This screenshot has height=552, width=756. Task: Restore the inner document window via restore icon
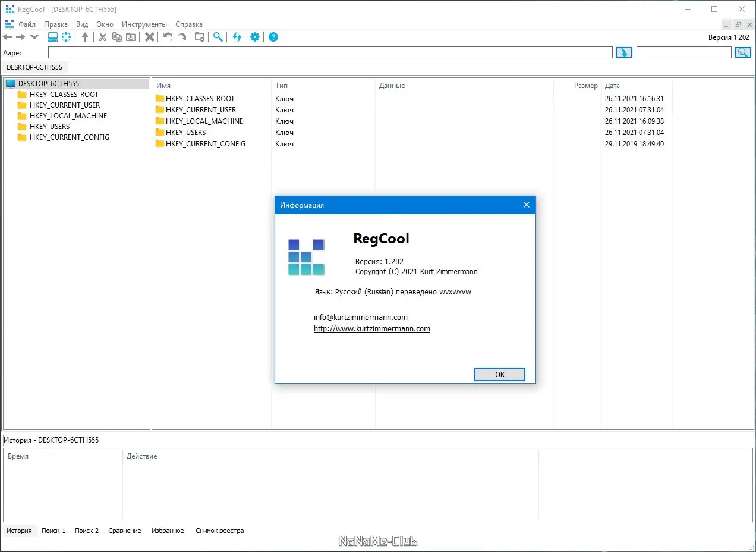(738, 24)
